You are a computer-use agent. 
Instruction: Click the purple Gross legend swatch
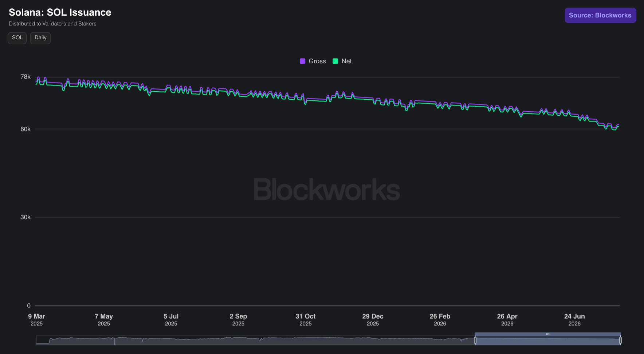tap(302, 61)
